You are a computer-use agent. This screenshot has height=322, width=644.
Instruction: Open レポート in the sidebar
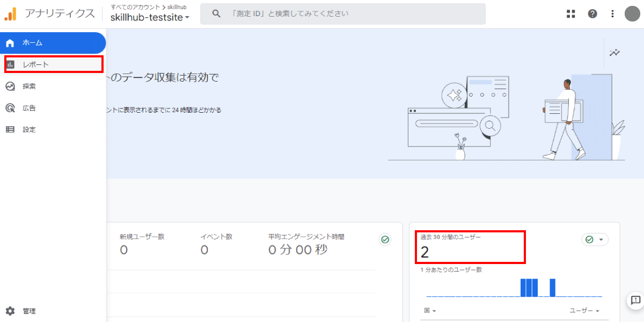pyautogui.click(x=53, y=64)
